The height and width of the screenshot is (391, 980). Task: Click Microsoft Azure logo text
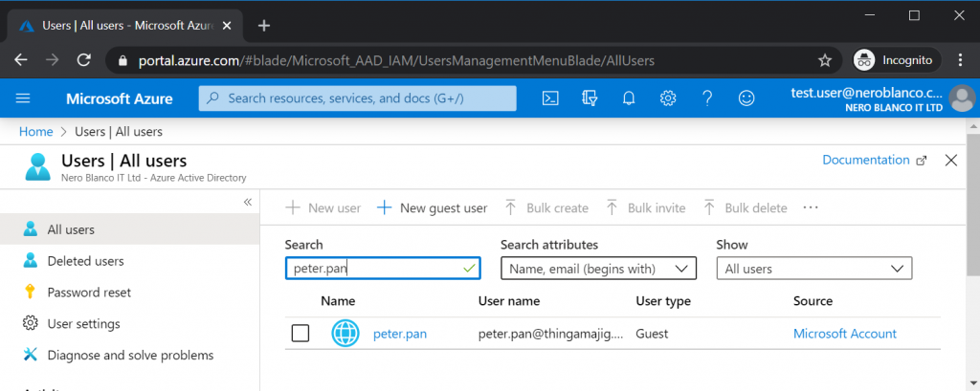point(120,98)
